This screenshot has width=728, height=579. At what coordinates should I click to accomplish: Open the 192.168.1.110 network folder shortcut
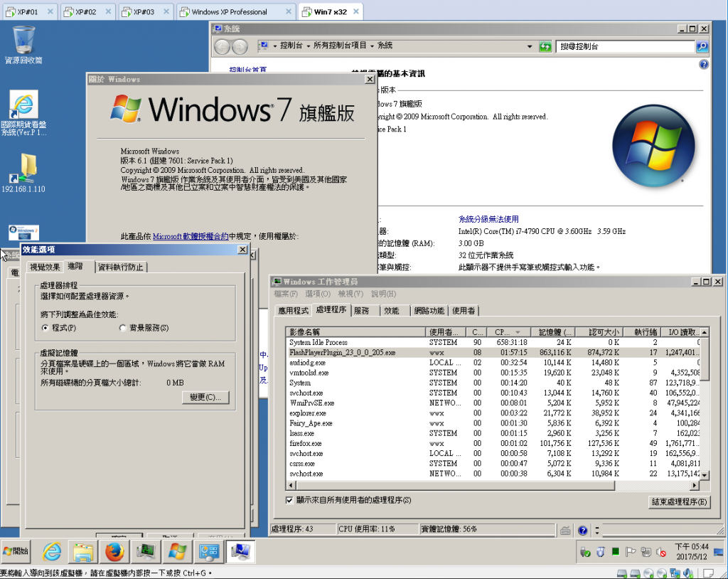coord(23,173)
